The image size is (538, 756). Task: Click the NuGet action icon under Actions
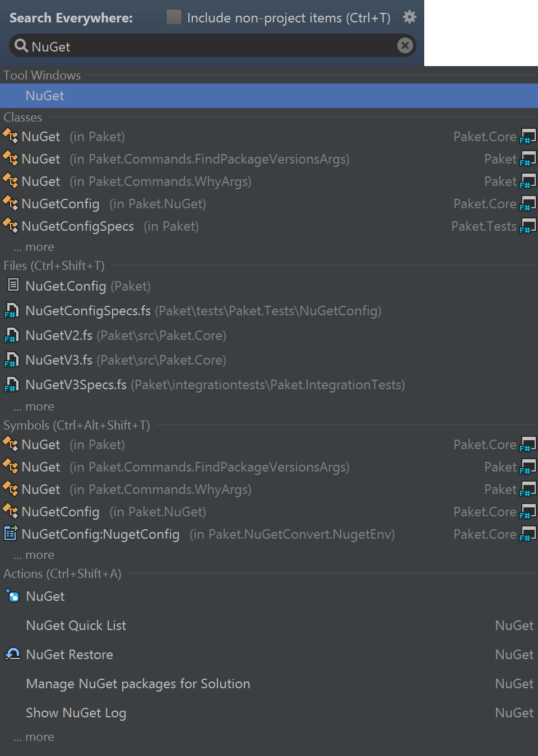(x=12, y=595)
